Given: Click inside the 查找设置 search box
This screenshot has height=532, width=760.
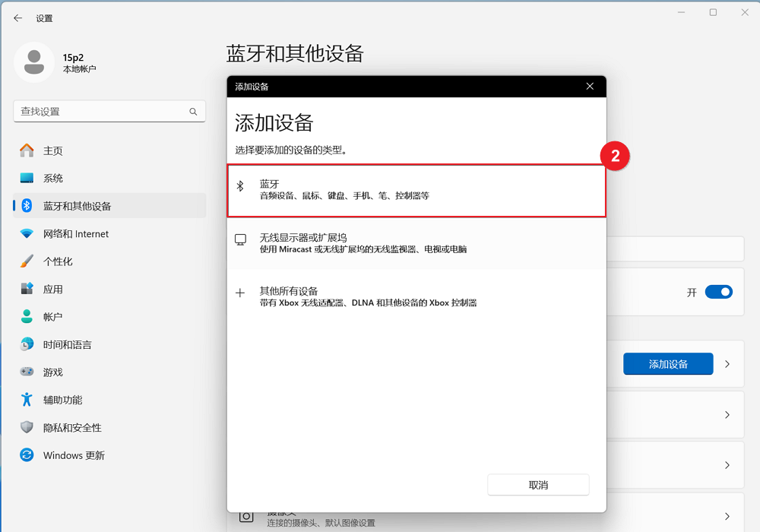Looking at the screenshot, I should pos(109,111).
